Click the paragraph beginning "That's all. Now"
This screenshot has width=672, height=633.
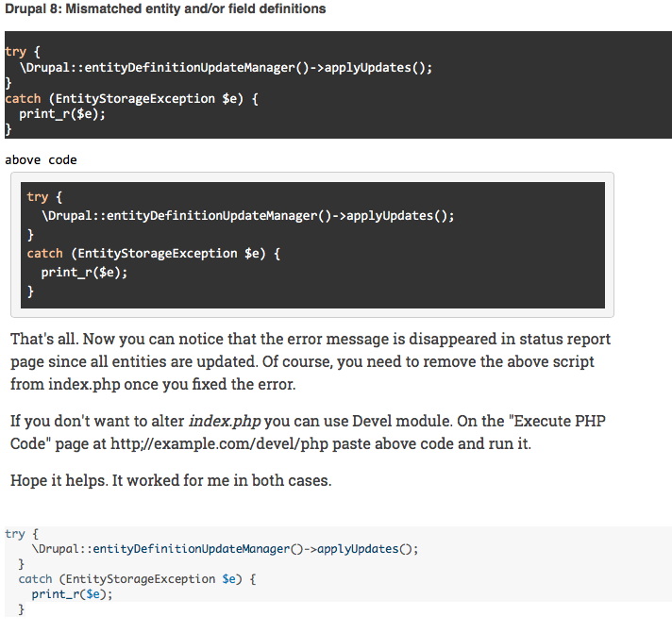(311, 361)
